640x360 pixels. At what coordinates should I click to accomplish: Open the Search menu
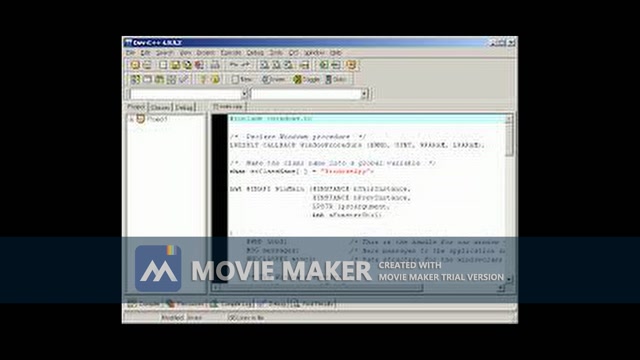pyautogui.click(x=164, y=53)
